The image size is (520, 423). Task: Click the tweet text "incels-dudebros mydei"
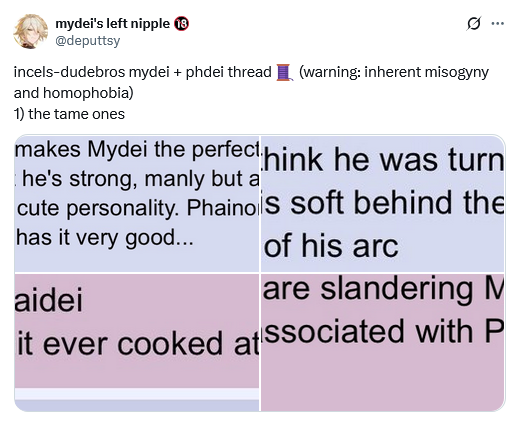[92, 72]
